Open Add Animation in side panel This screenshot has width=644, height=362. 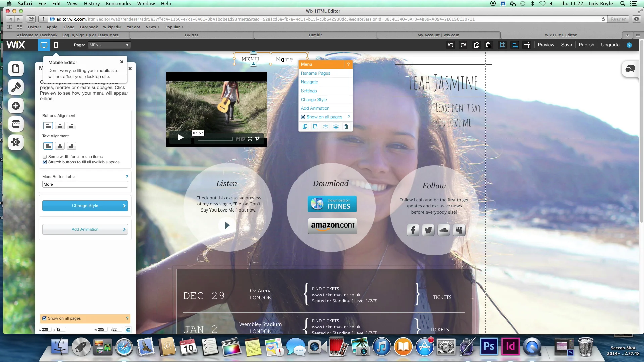(85, 229)
